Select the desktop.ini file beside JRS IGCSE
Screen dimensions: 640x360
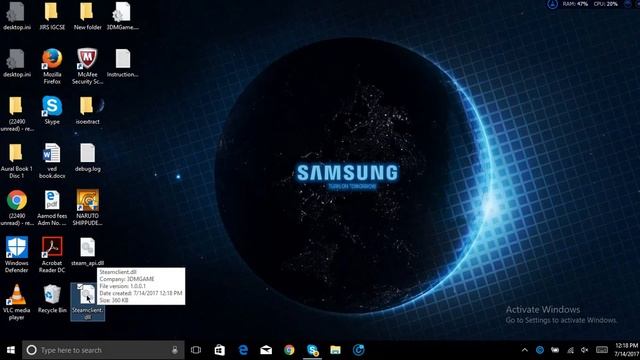pos(17,16)
